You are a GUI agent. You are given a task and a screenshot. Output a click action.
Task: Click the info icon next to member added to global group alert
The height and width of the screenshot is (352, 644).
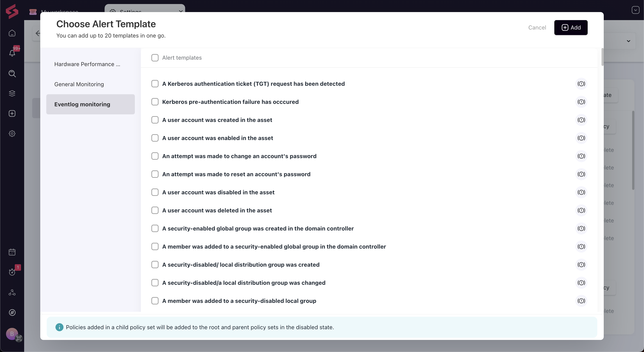581,247
